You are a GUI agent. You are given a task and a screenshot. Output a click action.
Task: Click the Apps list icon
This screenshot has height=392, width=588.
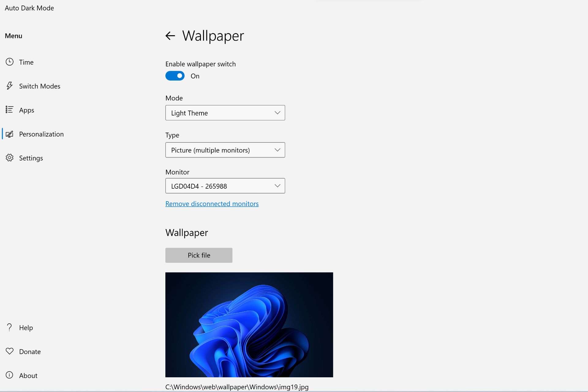pyautogui.click(x=9, y=110)
